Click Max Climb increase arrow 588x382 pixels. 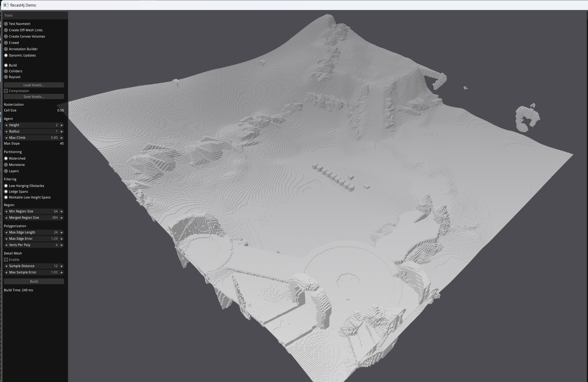[x=62, y=138]
